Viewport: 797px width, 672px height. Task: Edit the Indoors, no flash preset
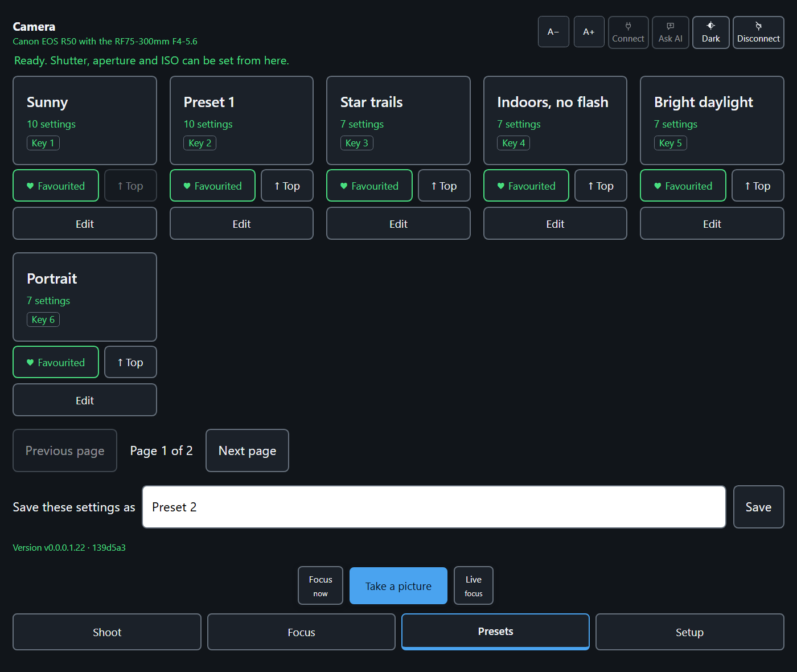pyautogui.click(x=555, y=223)
